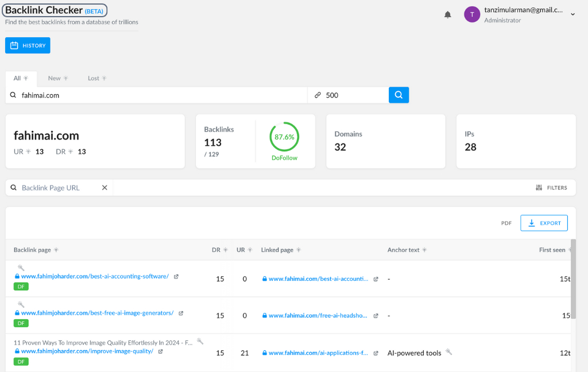
Task: Sort by DR column header
Action: point(216,250)
